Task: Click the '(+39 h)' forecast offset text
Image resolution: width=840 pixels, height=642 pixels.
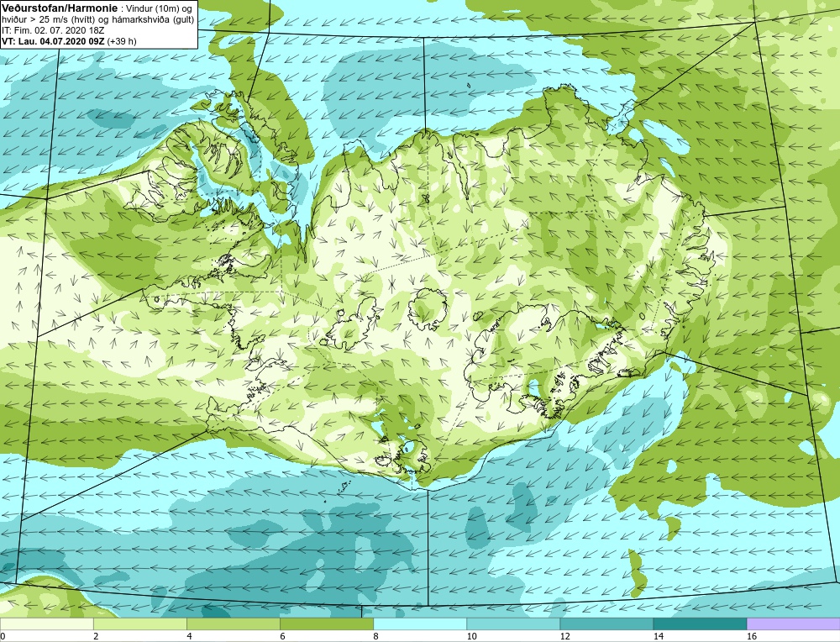Action: pos(122,41)
